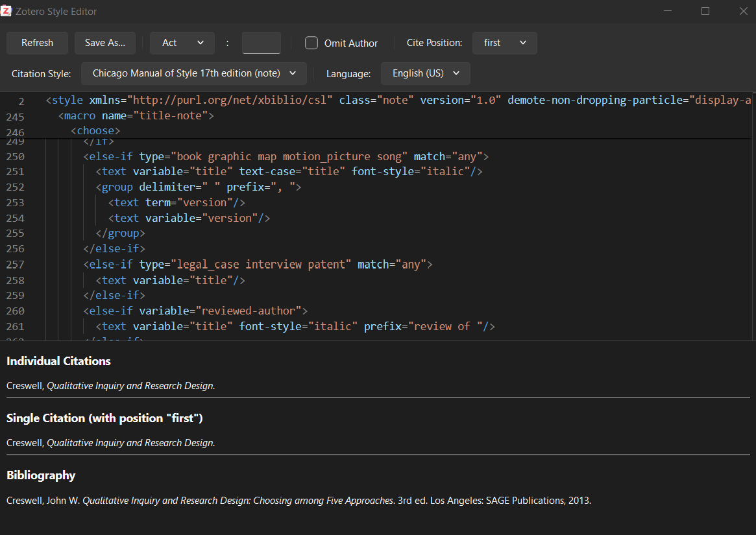Click the Single Citation position first heading
756x535 pixels.
tap(104, 418)
